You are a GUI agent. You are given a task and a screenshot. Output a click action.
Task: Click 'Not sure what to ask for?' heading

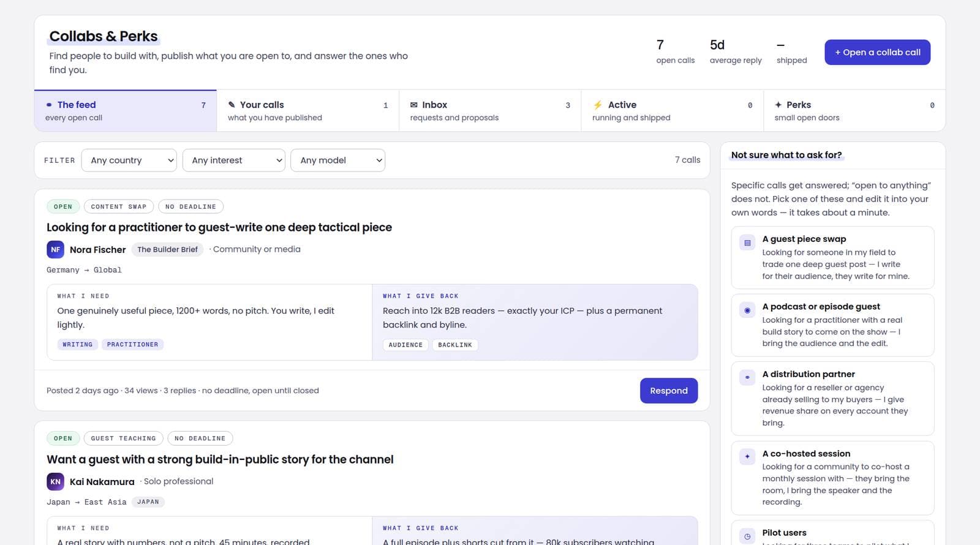click(786, 155)
